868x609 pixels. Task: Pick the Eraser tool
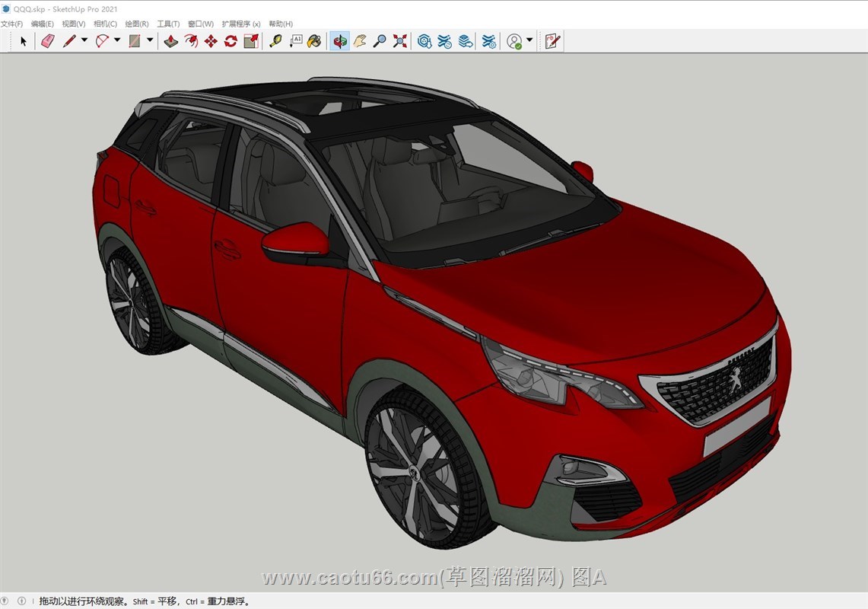click(47, 41)
